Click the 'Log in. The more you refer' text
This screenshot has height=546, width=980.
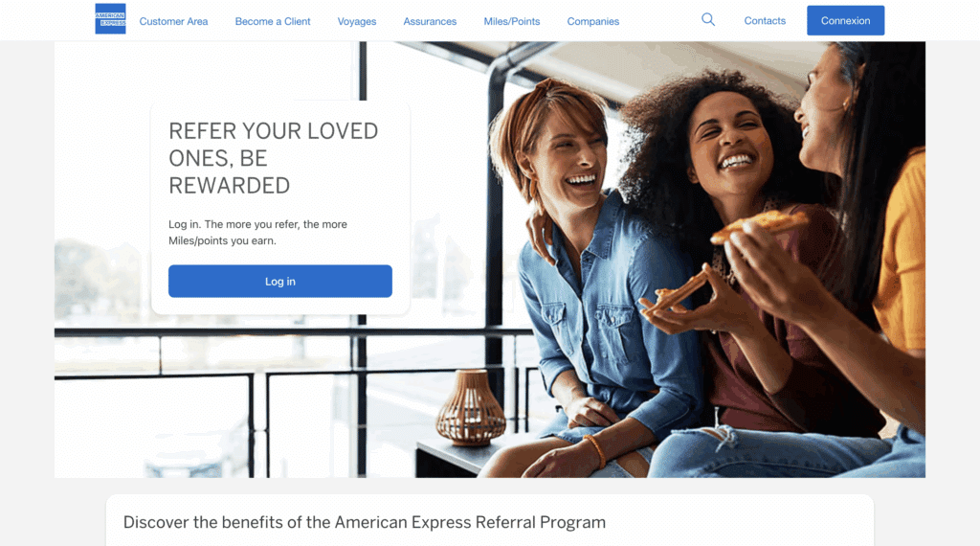[257, 232]
